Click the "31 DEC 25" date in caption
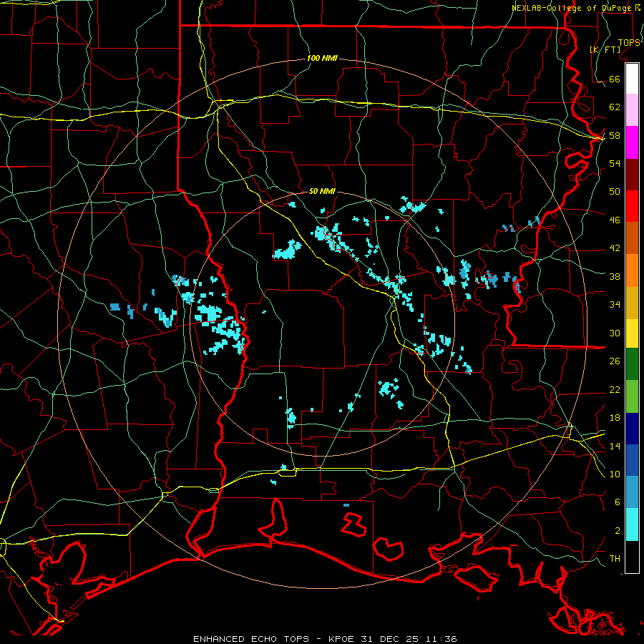Image resolution: width=644 pixels, height=644 pixels. (x=390, y=639)
